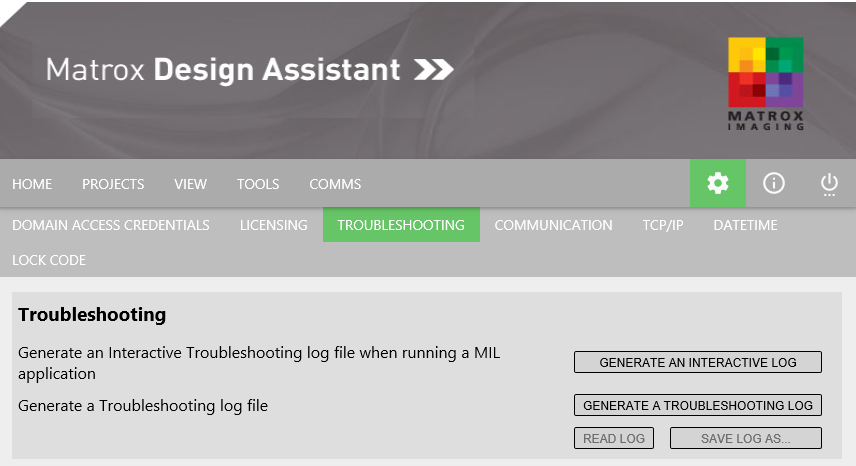856x466 pixels.
Task: Switch to the Communication tab
Action: pyautogui.click(x=554, y=225)
